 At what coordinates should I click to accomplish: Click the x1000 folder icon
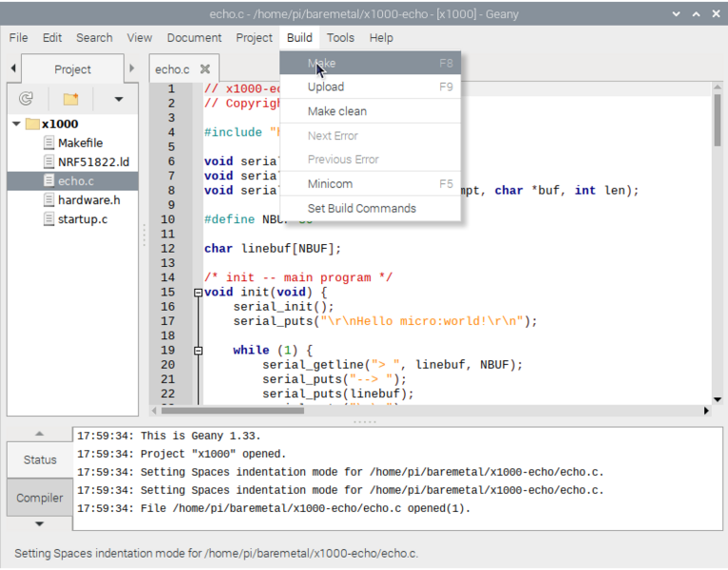[32, 123]
